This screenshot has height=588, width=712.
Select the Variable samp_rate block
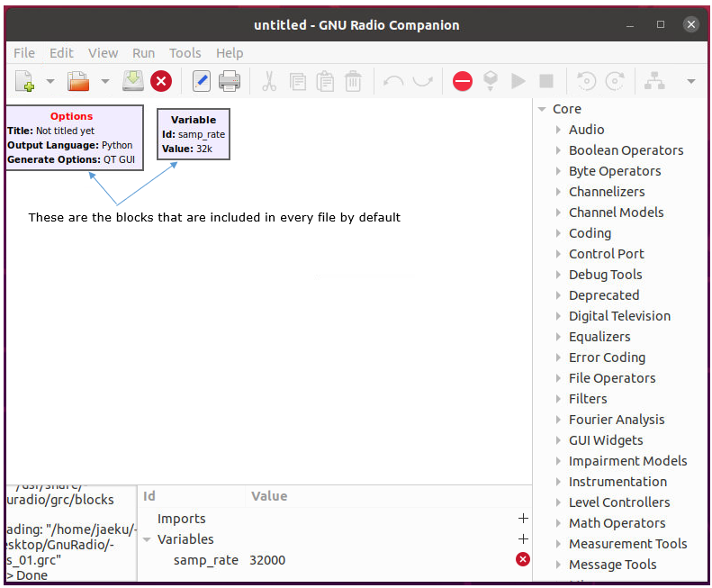(x=194, y=134)
